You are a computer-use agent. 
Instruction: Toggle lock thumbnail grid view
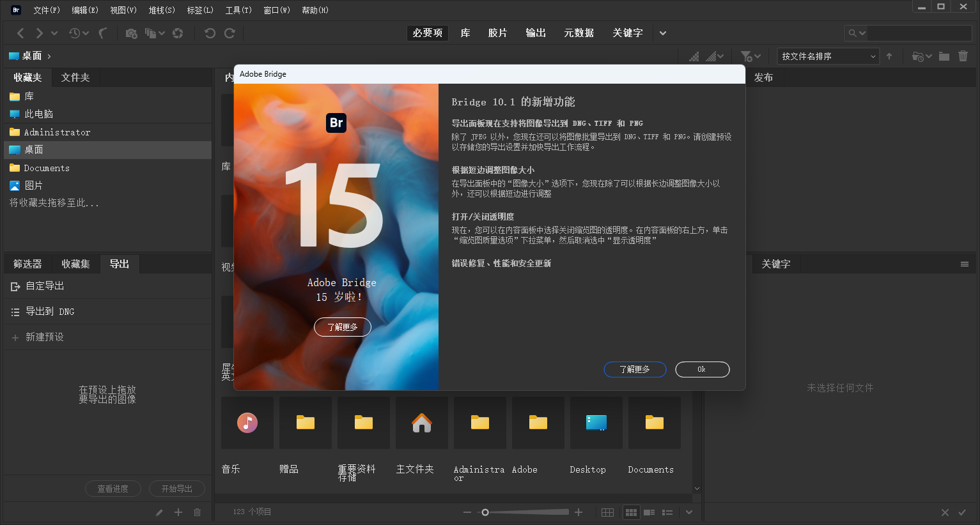click(607, 512)
